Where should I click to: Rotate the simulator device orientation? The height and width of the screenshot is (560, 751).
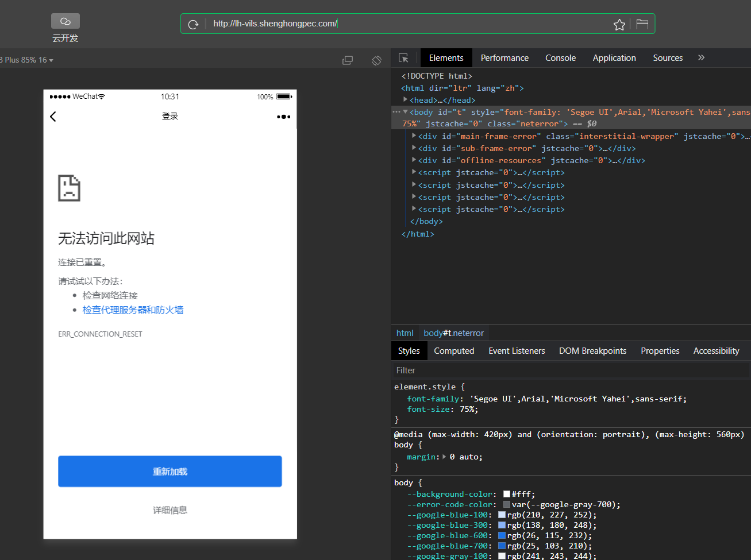[x=376, y=60]
